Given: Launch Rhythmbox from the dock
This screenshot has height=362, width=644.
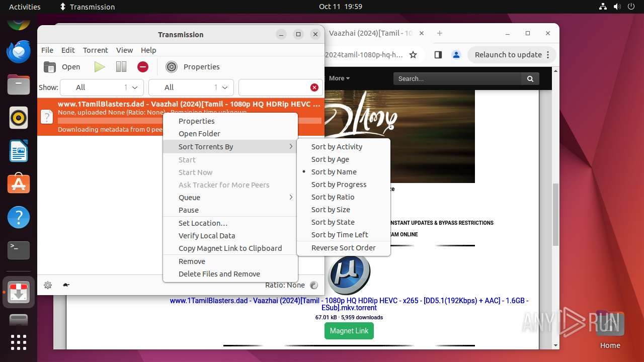Looking at the screenshot, I should pyautogui.click(x=19, y=118).
